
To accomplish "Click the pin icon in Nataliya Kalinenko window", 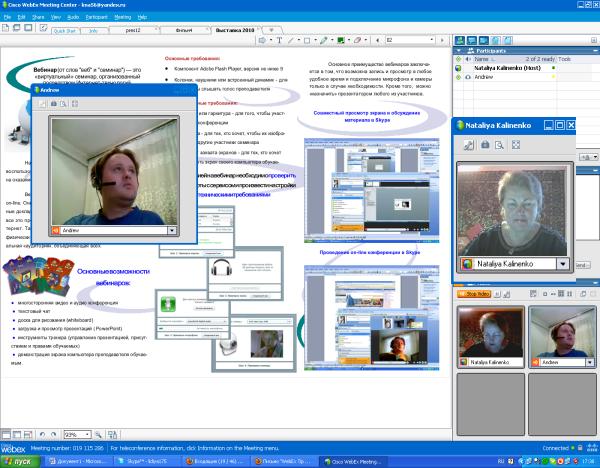I will tap(469, 145).
